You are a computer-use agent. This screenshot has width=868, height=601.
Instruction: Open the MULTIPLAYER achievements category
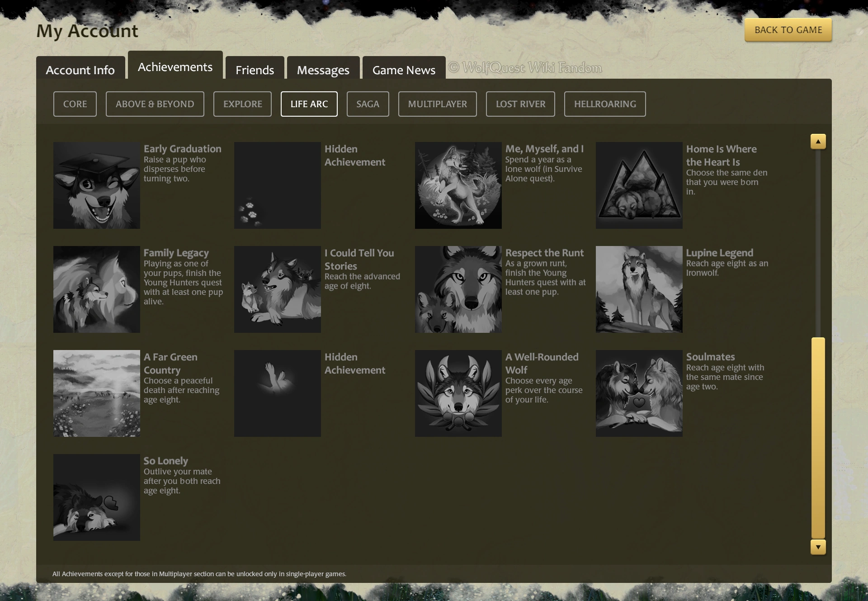pos(437,104)
